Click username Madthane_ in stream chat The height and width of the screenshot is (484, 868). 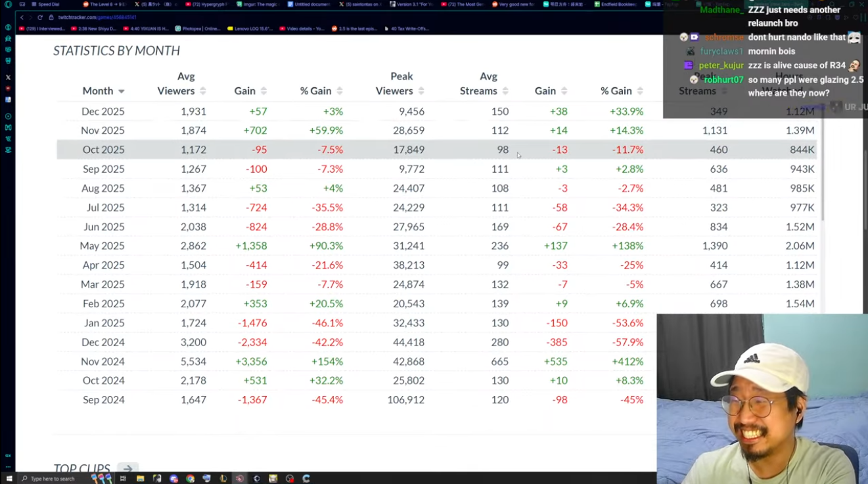(721, 10)
